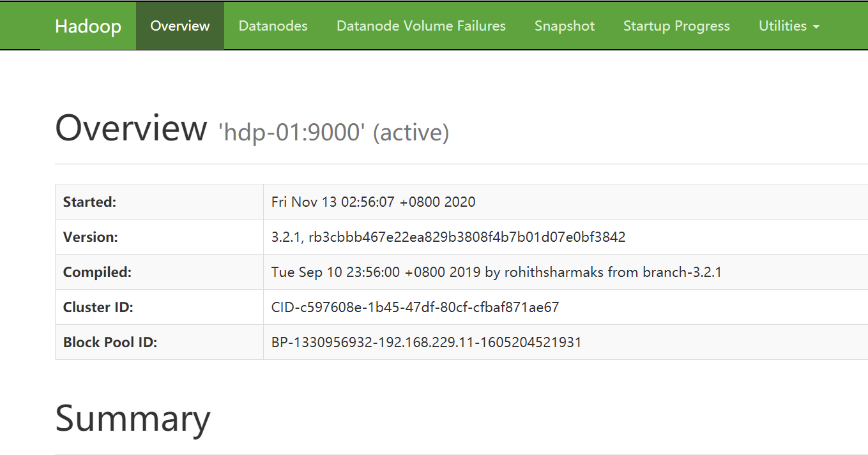
Task: Select the Block Pool ID: label
Action: click(110, 343)
